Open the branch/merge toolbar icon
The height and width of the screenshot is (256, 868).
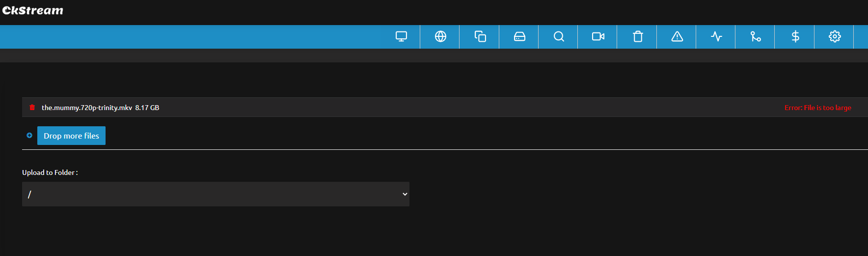[756, 37]
